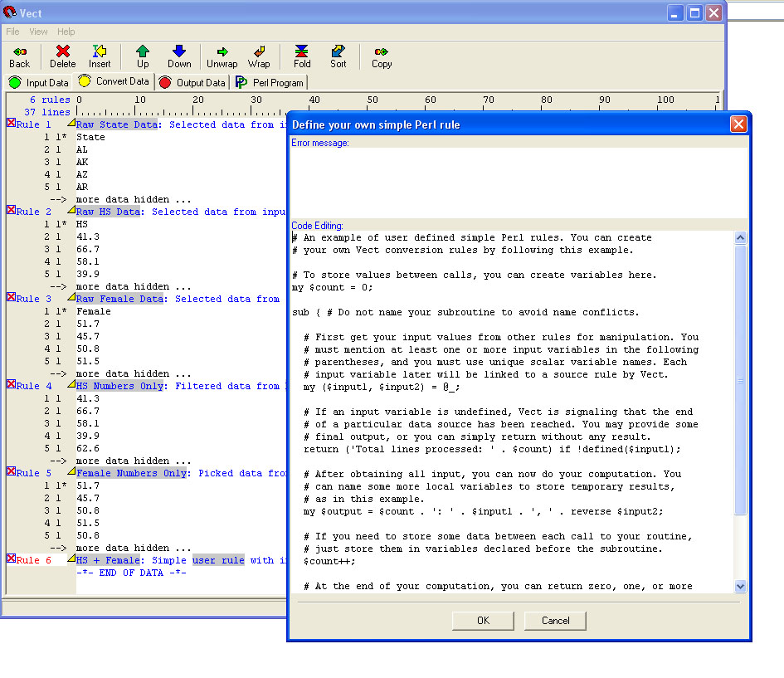Open the Raw HS Data rule link
784x678 pixels.
point(109,212)
